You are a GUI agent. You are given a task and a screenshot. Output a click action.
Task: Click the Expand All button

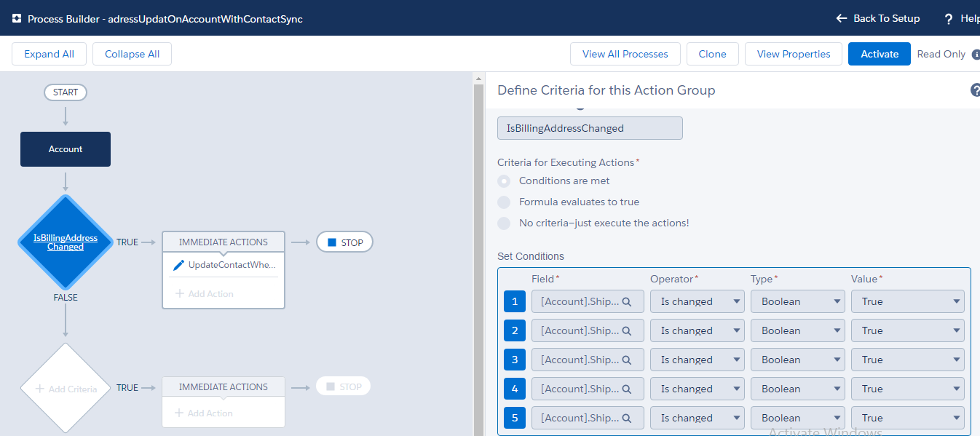[x=49, y=54]
